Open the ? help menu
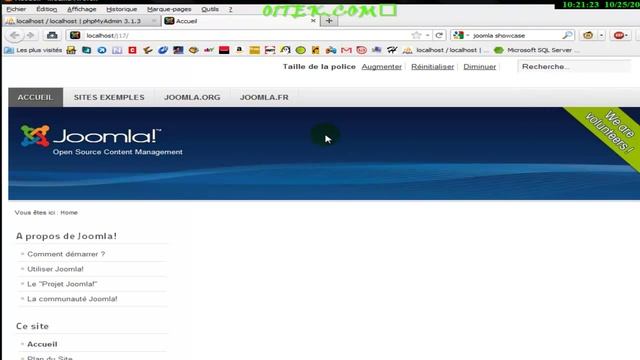640x360 pixels. [230, 9]
